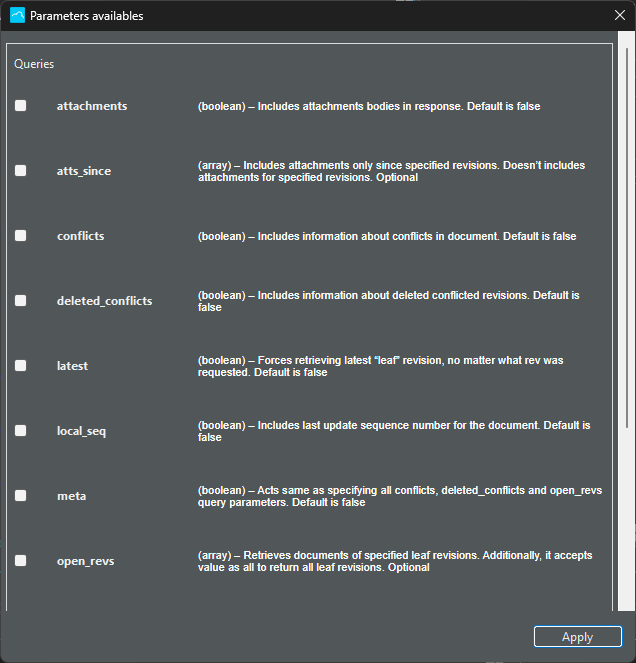
Task: Click the attachments parameter name
Action: [x=92, y=106]
